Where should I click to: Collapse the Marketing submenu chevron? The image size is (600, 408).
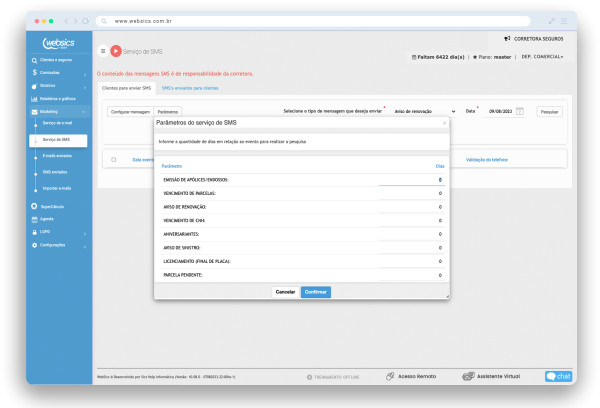click(83, 112)
